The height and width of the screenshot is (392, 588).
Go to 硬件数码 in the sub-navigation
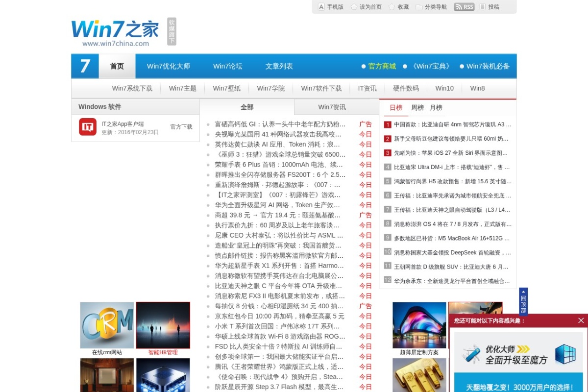[406, 88]
